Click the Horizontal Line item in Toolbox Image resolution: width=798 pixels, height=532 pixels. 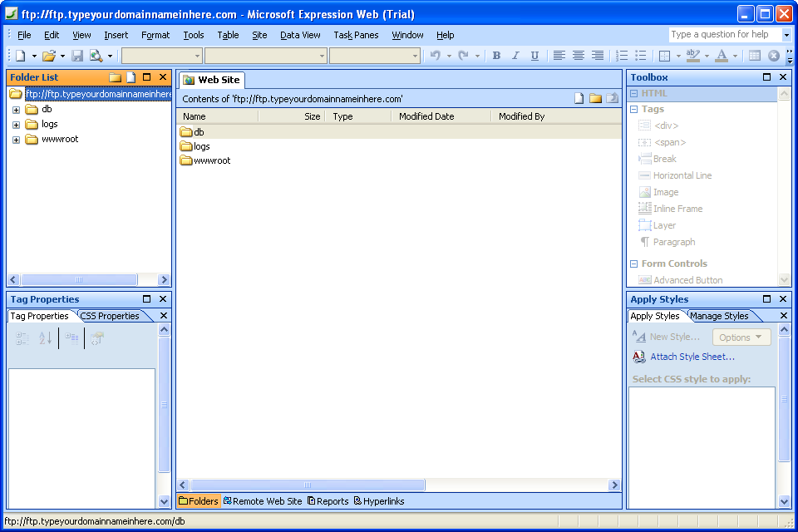coord(675,175)
